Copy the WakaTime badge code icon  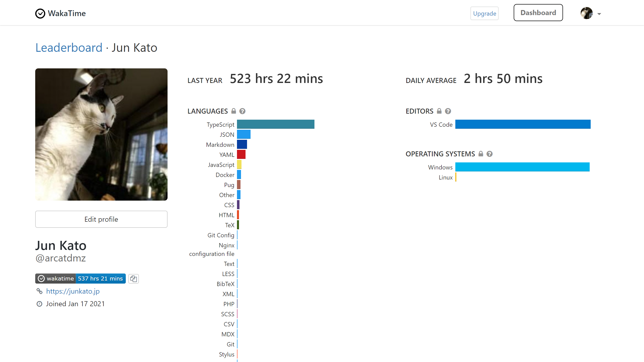point(134,279)
